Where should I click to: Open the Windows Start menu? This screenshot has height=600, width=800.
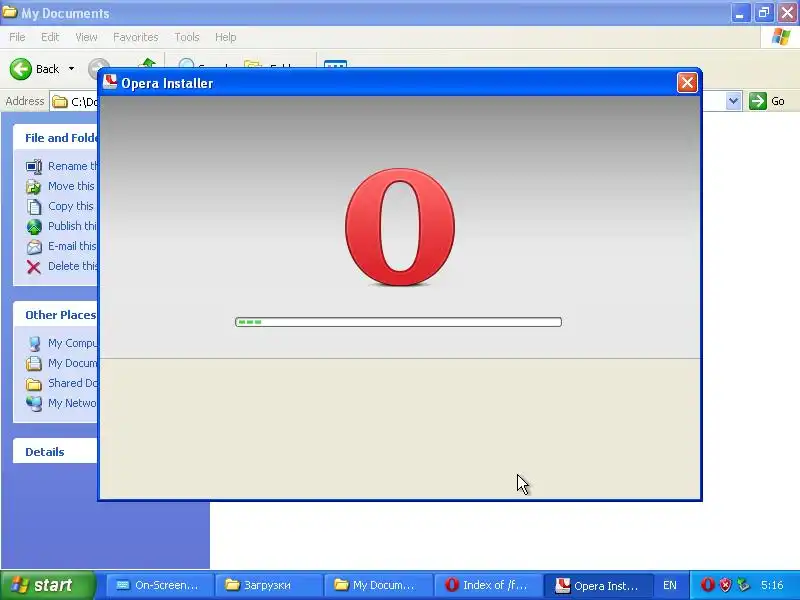(48, 585)
